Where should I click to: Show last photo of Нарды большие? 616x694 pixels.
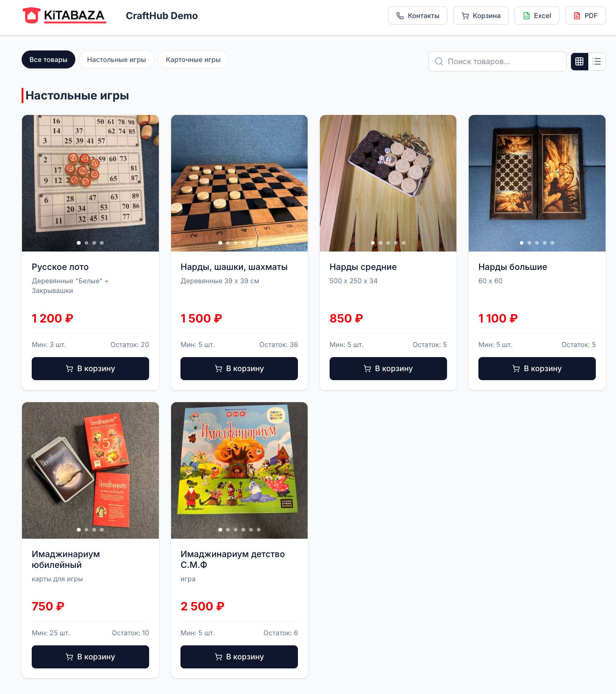552,243
